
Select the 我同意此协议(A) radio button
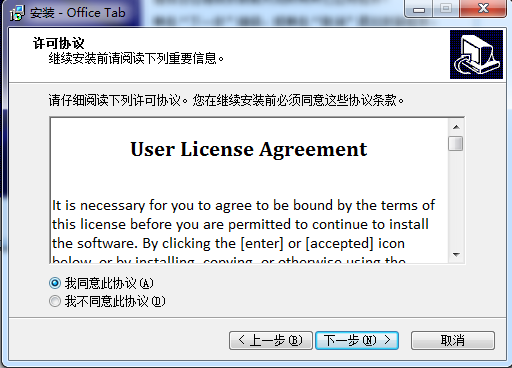click(55, 283)
